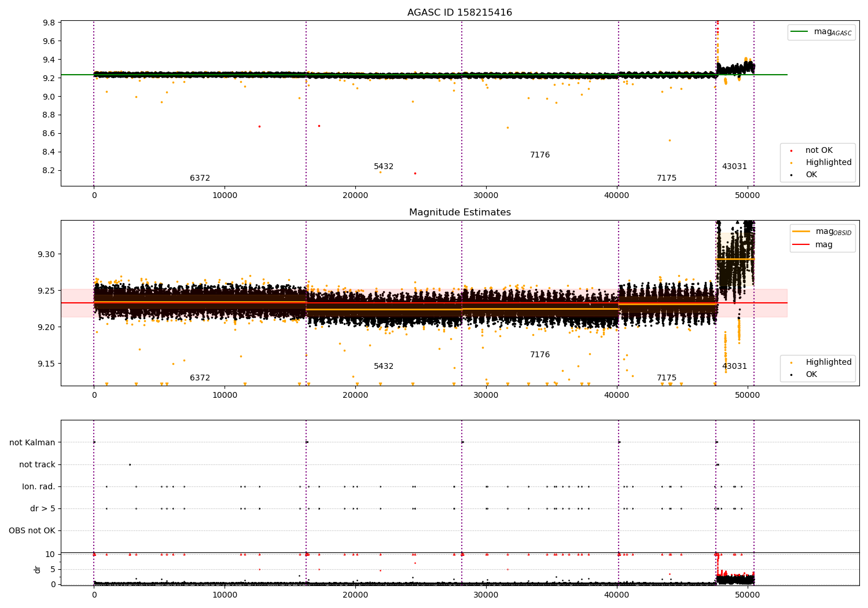The width and height of the screenshot is (868, 608).
Task: Click the red 'mag' legend entry in middle panel
Action: coord(813,245)
